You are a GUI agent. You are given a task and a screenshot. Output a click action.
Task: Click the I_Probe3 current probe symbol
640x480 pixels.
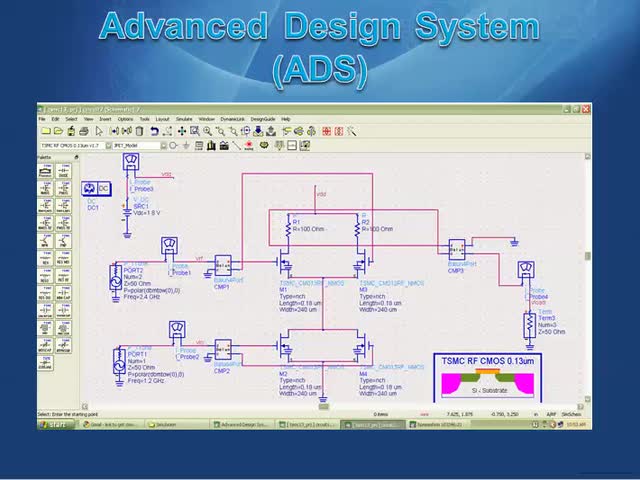click(131, 162)
